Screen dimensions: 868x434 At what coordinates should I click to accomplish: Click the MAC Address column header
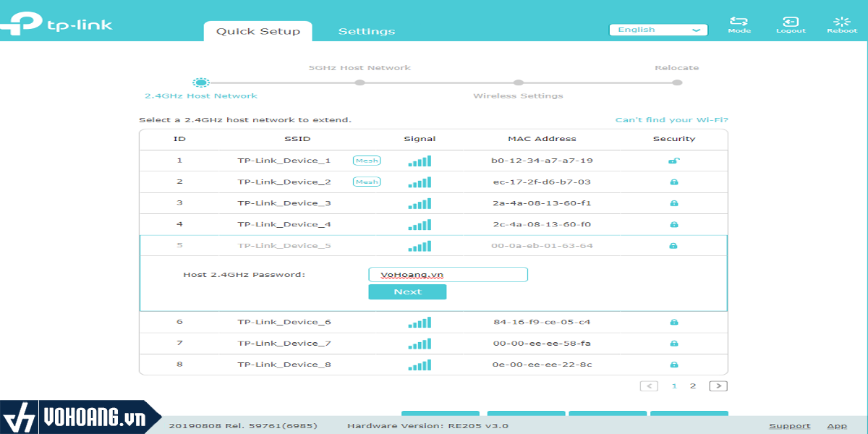tap(542, 139)
